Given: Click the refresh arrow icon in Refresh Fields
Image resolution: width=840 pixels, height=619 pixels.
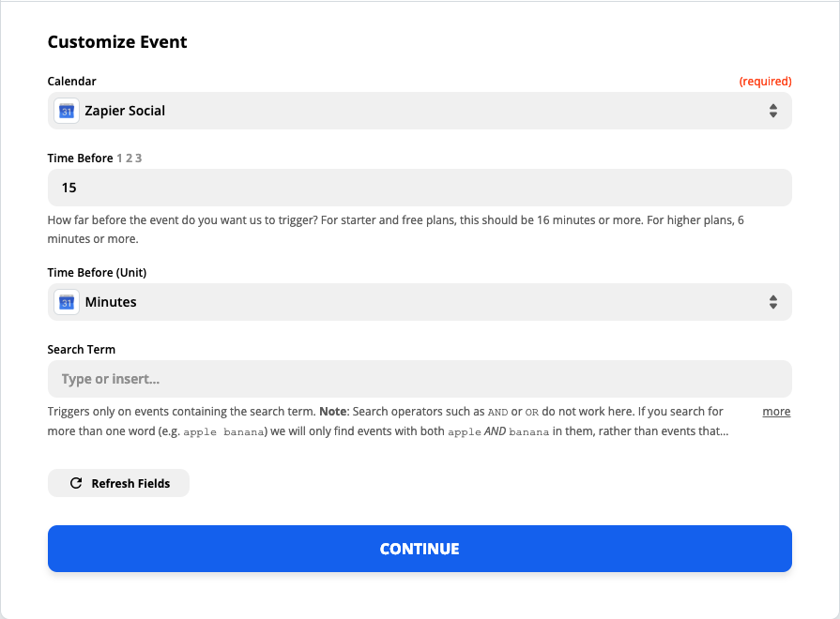Looking at the screenshot, I should coord(76,483).
